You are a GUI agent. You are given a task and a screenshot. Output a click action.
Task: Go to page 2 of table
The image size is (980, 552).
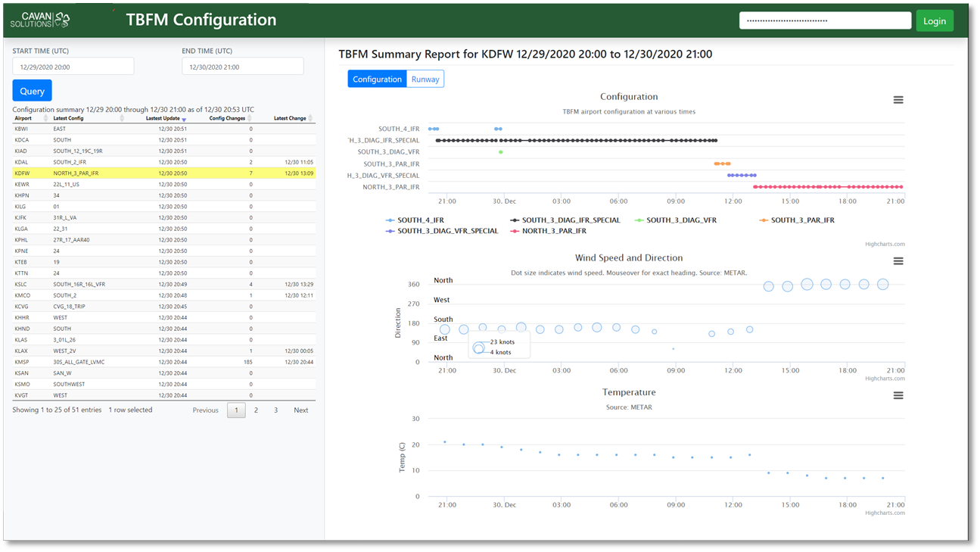pyautogui.click(x=256, y=410)
